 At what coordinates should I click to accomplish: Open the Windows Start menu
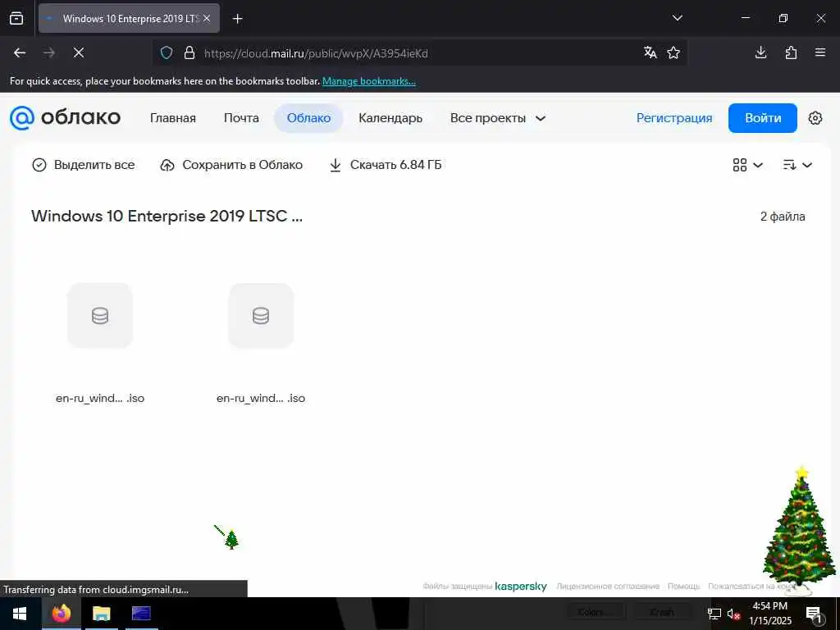click(x=20, y=614)
